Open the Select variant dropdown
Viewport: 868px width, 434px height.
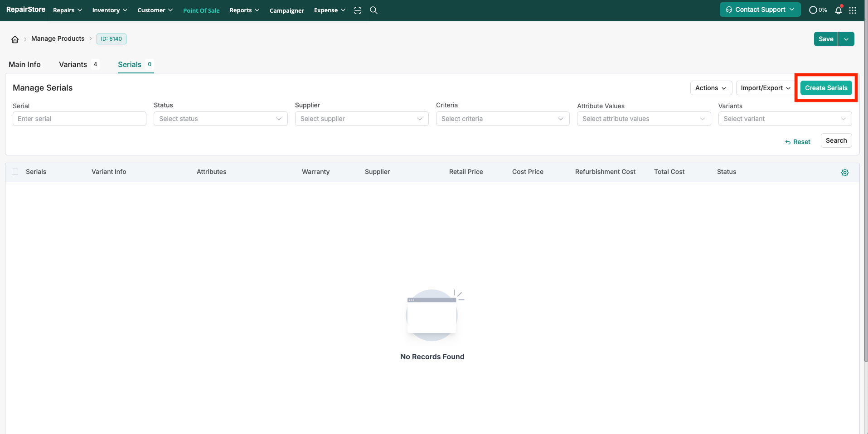point(785,119)
